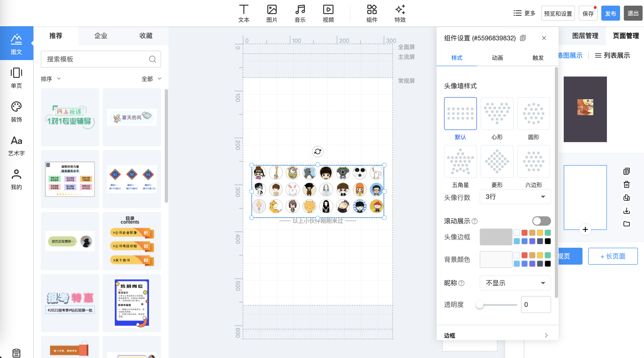Open the 全部 filter dropdown
Viewport: 644px width, 358px height.
(x=152, y=79)
